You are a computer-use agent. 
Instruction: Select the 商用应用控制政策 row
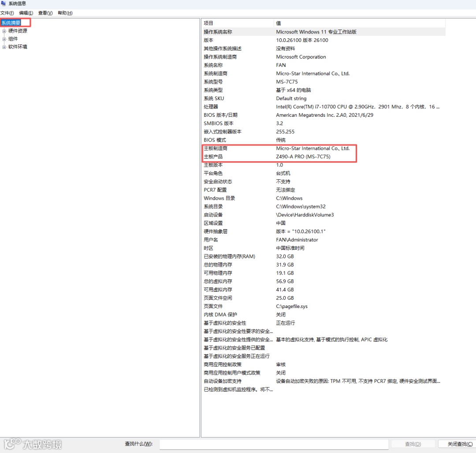point(324,364)
